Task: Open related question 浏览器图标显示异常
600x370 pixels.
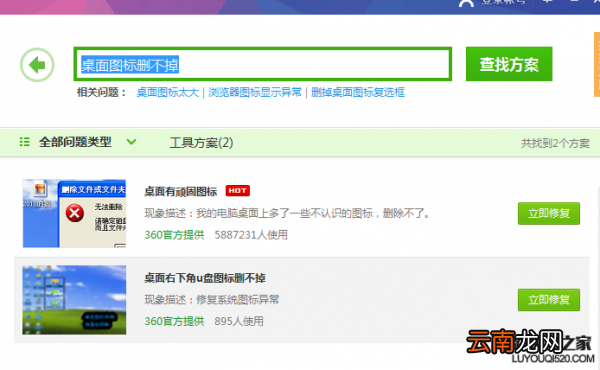Action: coord(255,92)
